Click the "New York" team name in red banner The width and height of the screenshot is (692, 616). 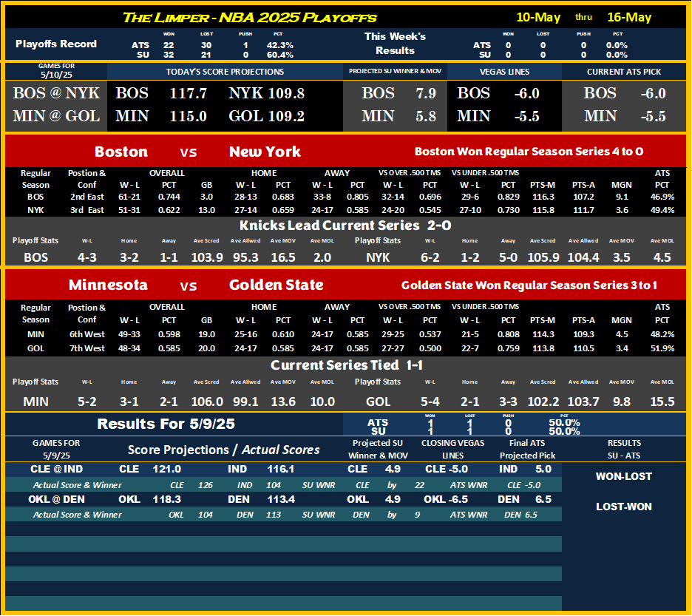pos(265,152)
